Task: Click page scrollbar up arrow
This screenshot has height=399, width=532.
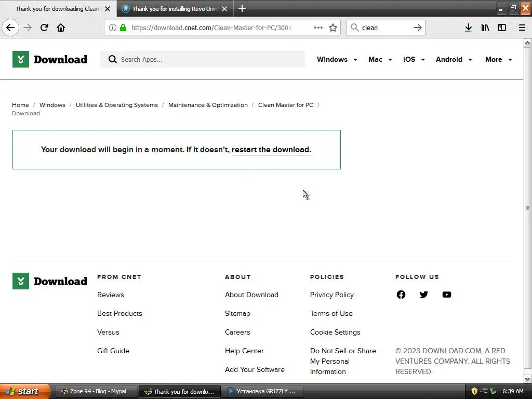Action: pos(527,43)
